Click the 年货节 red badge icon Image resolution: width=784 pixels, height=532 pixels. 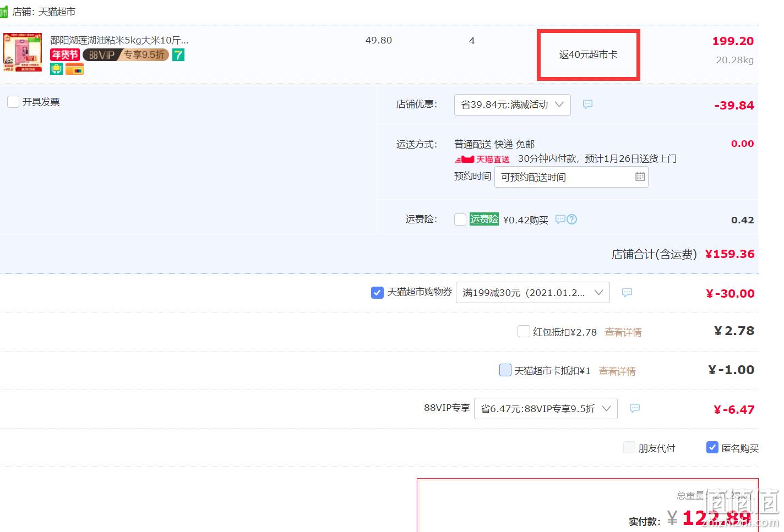coord(65,54)
